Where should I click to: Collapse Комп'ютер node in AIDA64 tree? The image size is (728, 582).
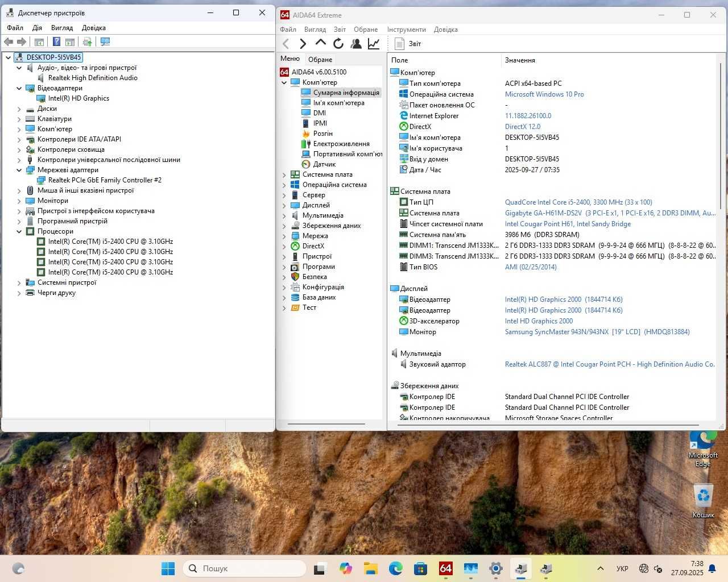click(x=284, y=82)
